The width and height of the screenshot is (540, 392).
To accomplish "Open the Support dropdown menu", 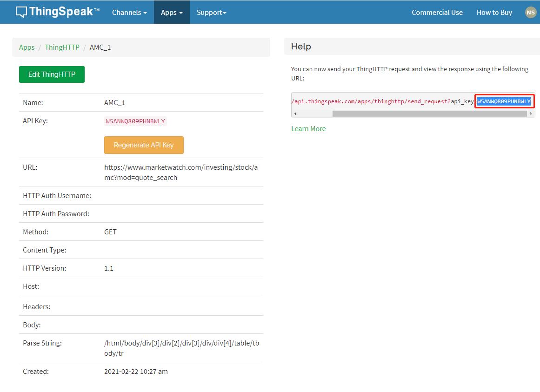I will [211, 13].
